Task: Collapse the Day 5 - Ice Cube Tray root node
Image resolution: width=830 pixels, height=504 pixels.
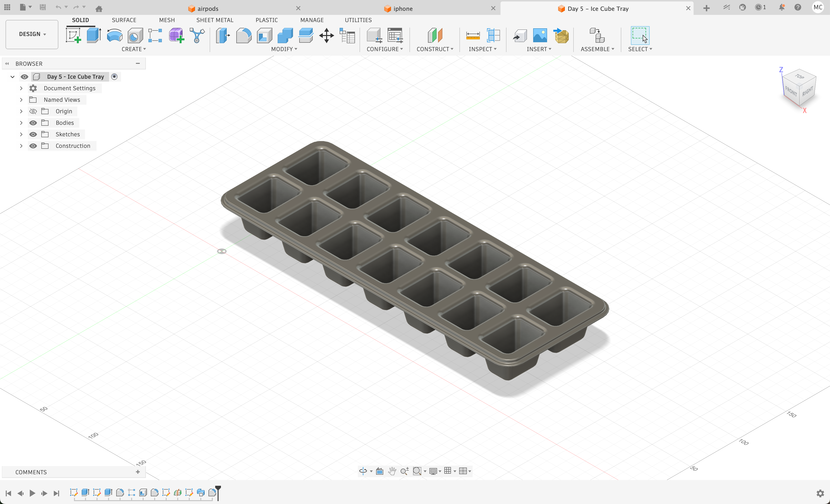Action: [x=12, y=77]
